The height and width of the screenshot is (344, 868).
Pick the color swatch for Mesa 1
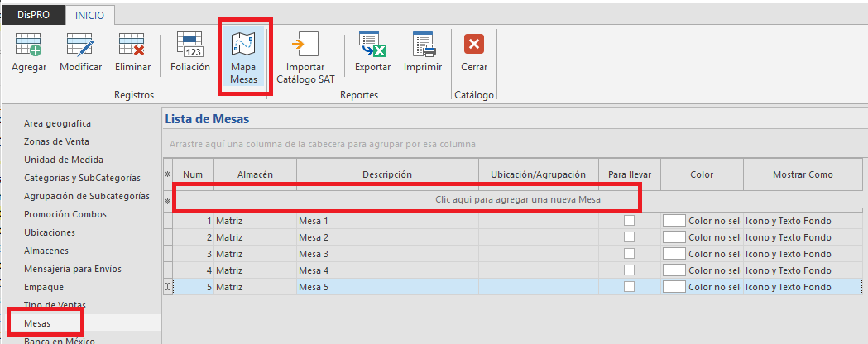pos(674,221)
